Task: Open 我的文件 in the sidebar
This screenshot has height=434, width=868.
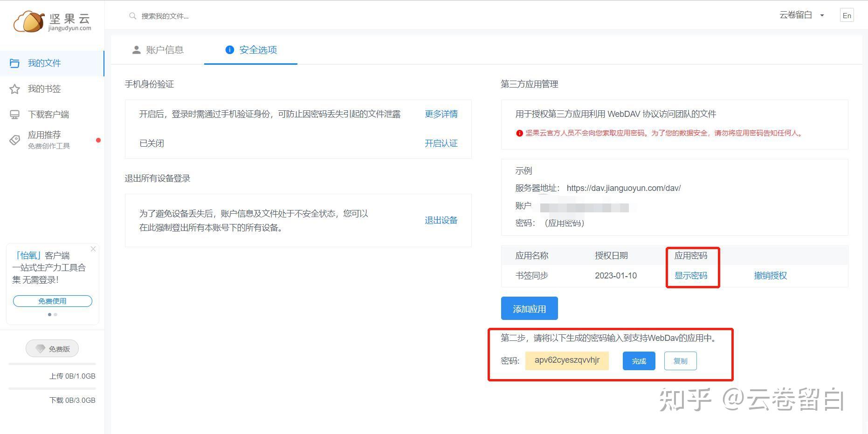Action: click(52, 63)
